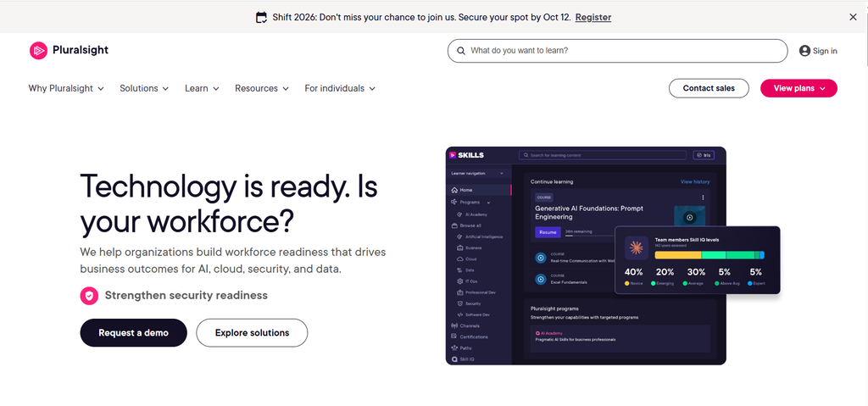Image resolution: width=868 pixels, height=406 pixels.
Task: Click the Paths icon in Skills sidebar
Action: click(x=454, y=348)
